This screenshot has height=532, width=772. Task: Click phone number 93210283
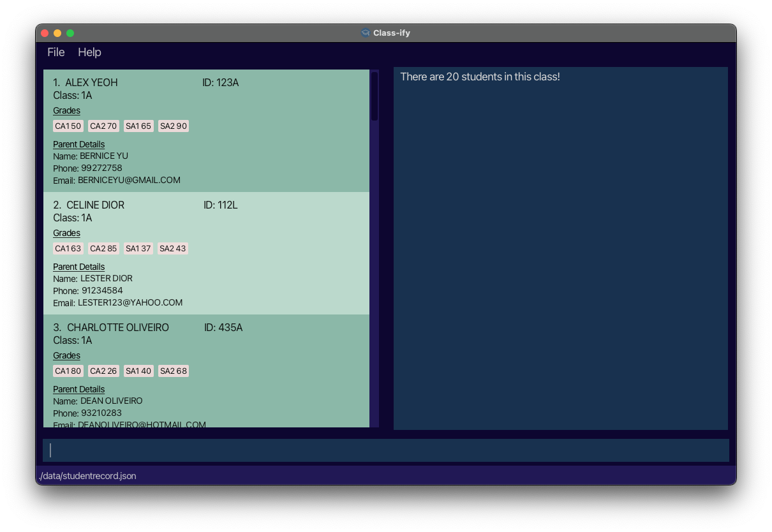[101, 413]
